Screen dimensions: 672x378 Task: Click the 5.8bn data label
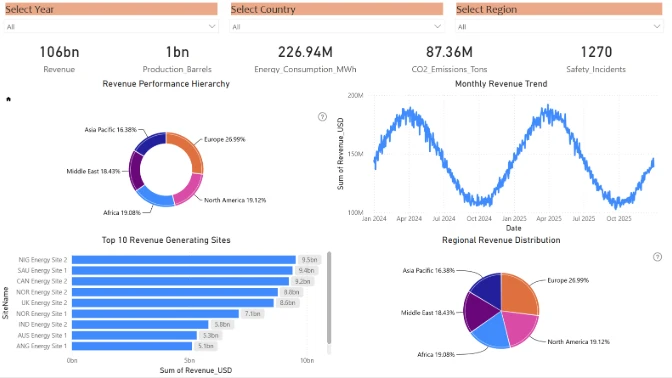click(222, 324)
